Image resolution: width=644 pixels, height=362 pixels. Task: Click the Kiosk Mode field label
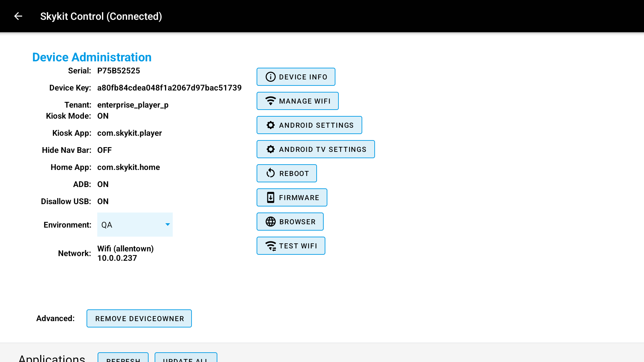point(68,116)
